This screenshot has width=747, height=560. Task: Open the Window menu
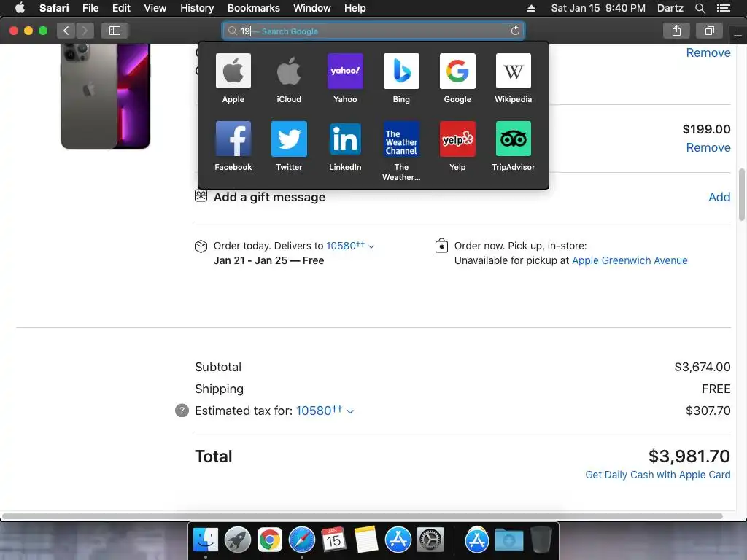tap(312, 8)
